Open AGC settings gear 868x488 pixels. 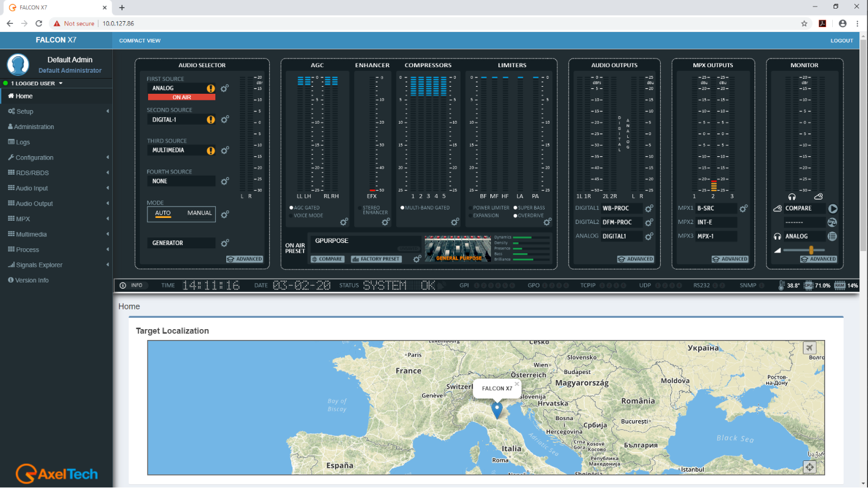[344, 222]
